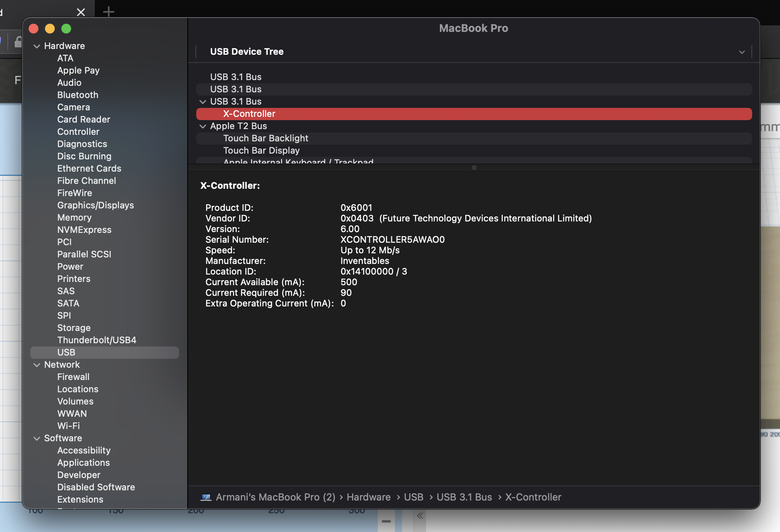Click the Vendor ID 0x0403 value
The width and height of the screenshot is (780, 532).
click(x=357, y=219)
